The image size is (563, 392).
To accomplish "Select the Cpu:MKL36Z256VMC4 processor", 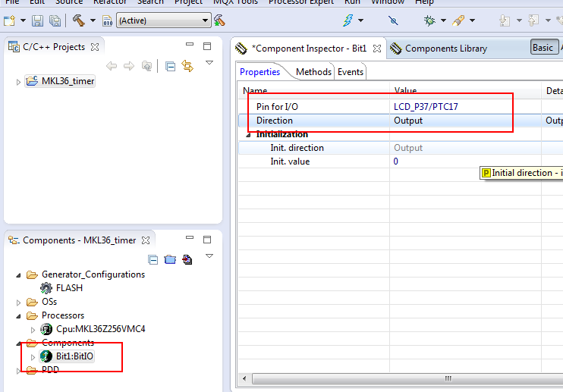I will point(100,329).
